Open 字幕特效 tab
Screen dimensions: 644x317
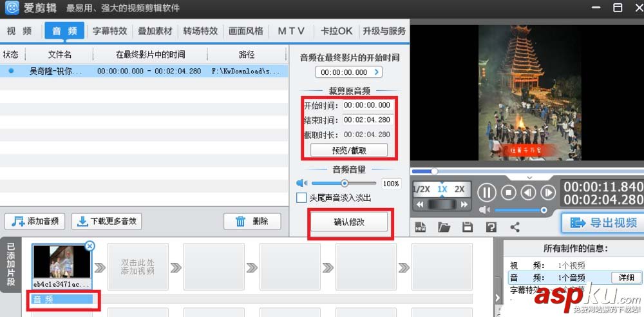(x=109, y=31)
